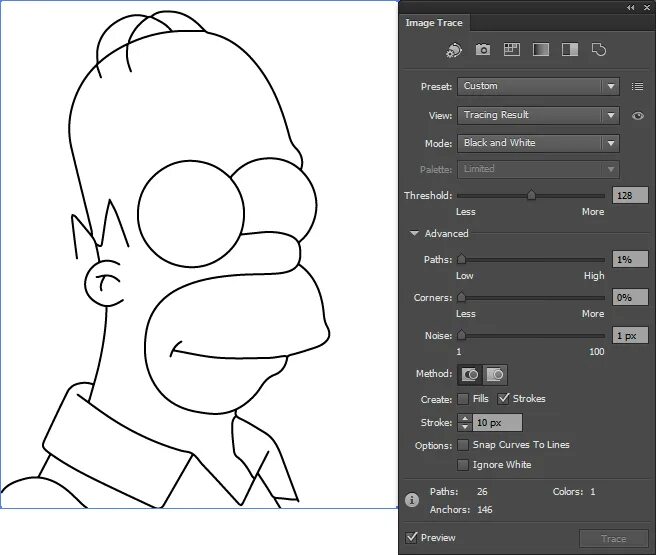Collapse the panel with double-arrow icon
Image resolution: width=656 pixels, height=555 pixels.
point(630,8)
